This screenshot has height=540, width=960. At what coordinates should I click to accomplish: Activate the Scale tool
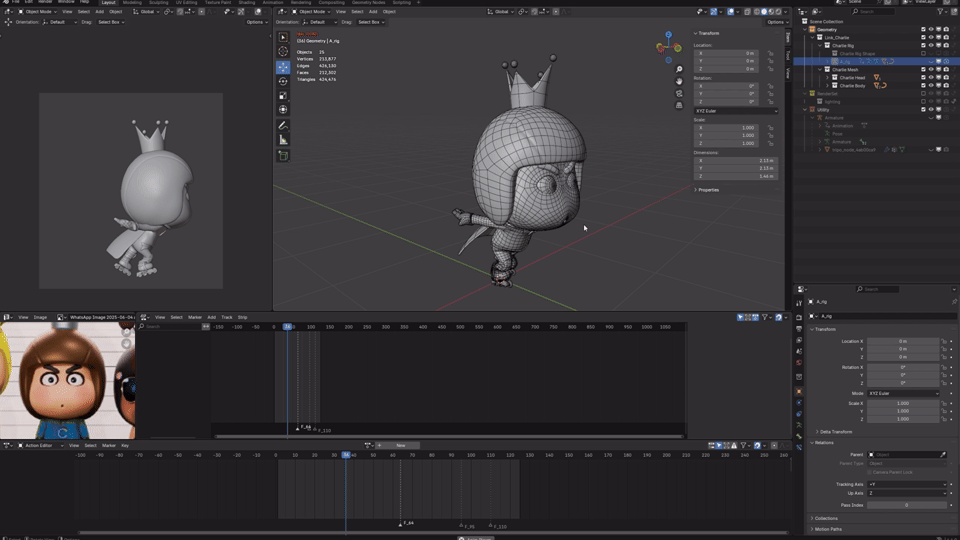[x=283, y=96]
